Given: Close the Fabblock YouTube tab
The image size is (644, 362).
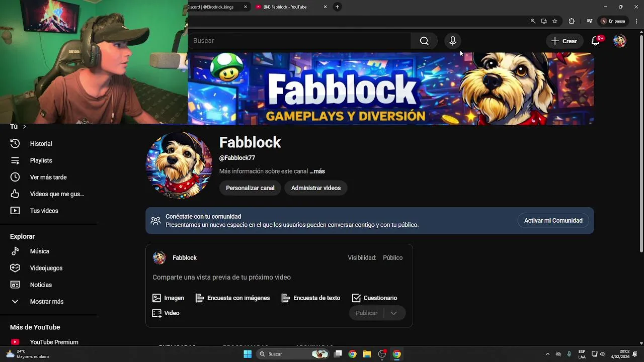Looking at the screenshot, I should [325, 7].
